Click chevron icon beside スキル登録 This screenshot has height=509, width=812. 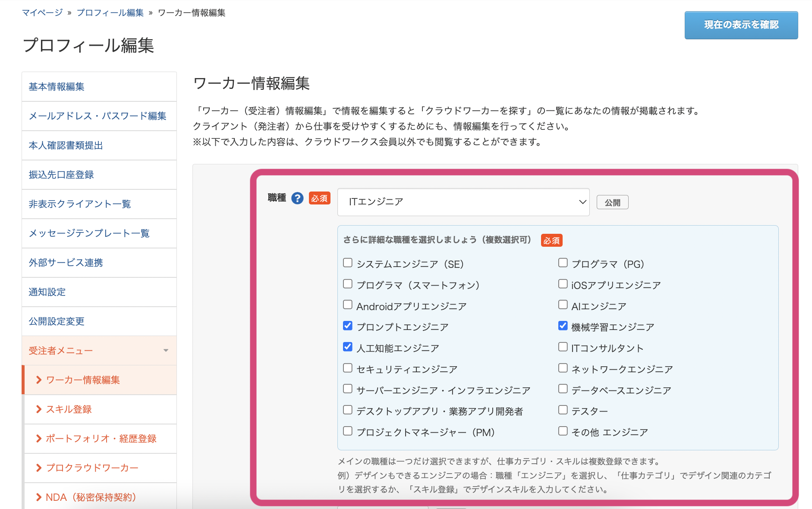(x=39, y=409)
